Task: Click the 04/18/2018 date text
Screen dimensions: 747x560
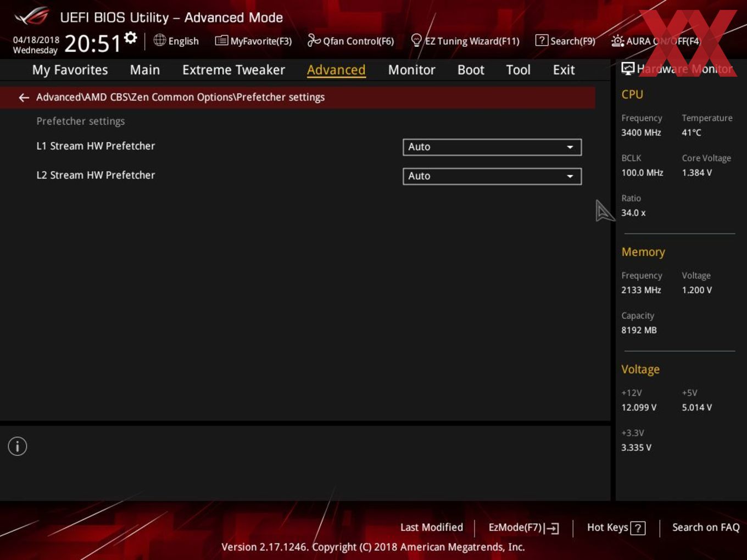Action: [x=36, y=40]
